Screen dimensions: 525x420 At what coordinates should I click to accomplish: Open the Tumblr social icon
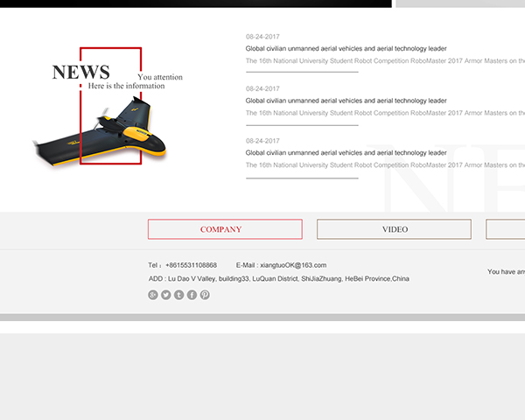coord(179,295)
